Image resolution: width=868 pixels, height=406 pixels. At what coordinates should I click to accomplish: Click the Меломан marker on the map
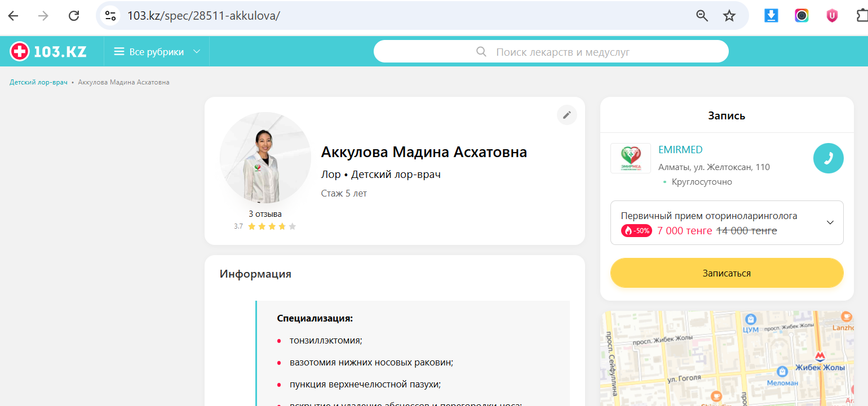pos(782,372)
